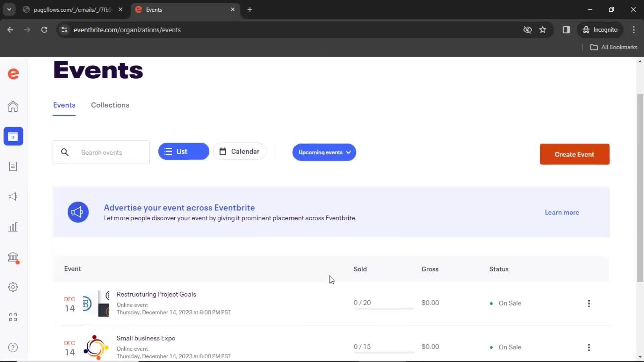This screenshot has height=362, width=644.
Task: Click the browser reload button
Action: click(44, 30)
